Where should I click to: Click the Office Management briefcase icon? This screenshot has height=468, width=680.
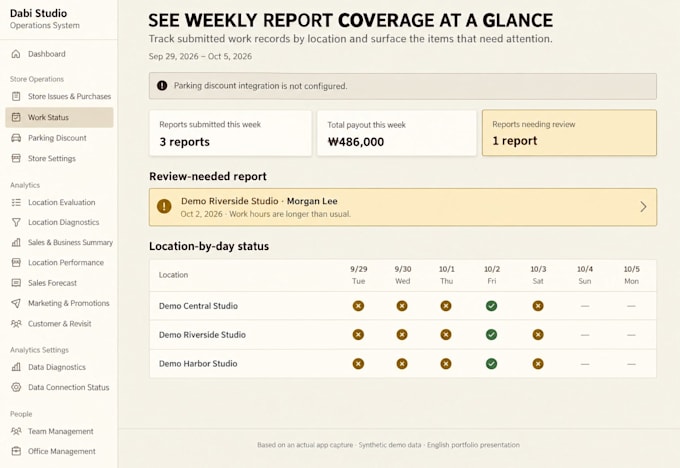tap(16, 451)
